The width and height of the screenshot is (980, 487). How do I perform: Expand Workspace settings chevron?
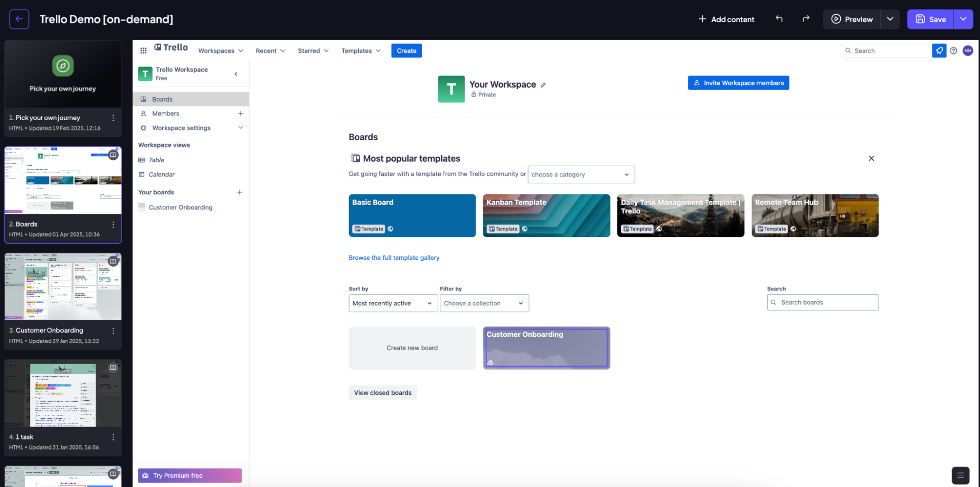coord(241,128)
